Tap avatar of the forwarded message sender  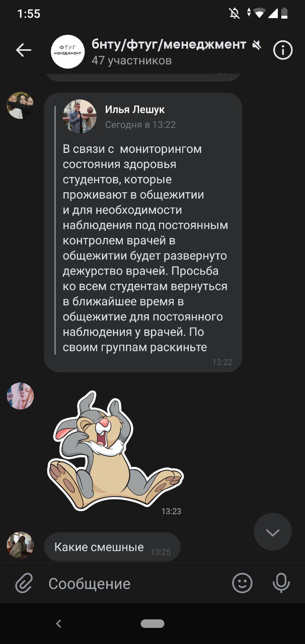pyautogui.click(x=20, y=105)
